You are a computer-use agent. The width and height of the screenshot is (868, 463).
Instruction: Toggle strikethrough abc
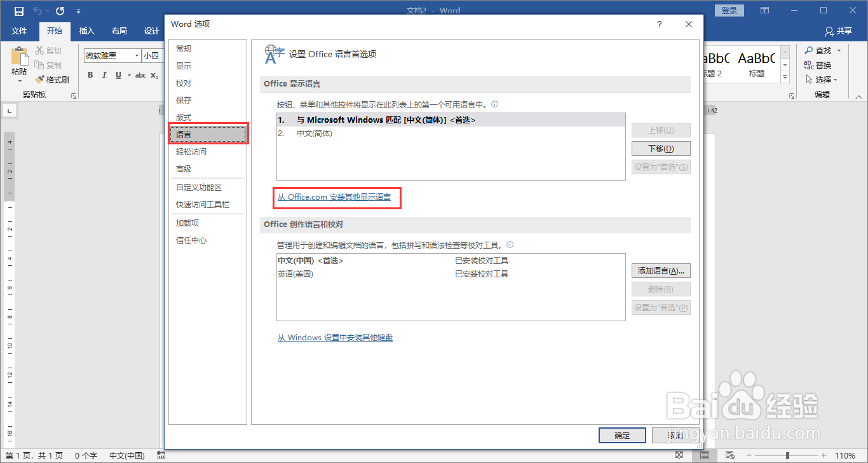(x=140, y=75)
